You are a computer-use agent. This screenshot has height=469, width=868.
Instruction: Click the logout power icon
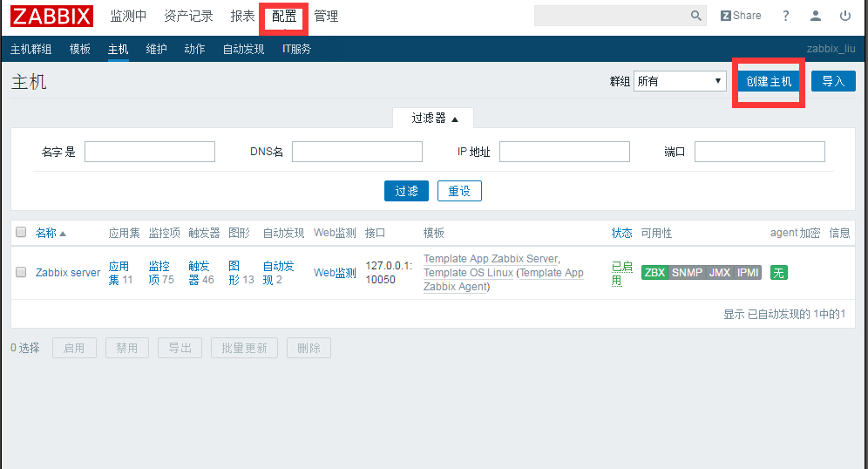click(x=845, y=16)
